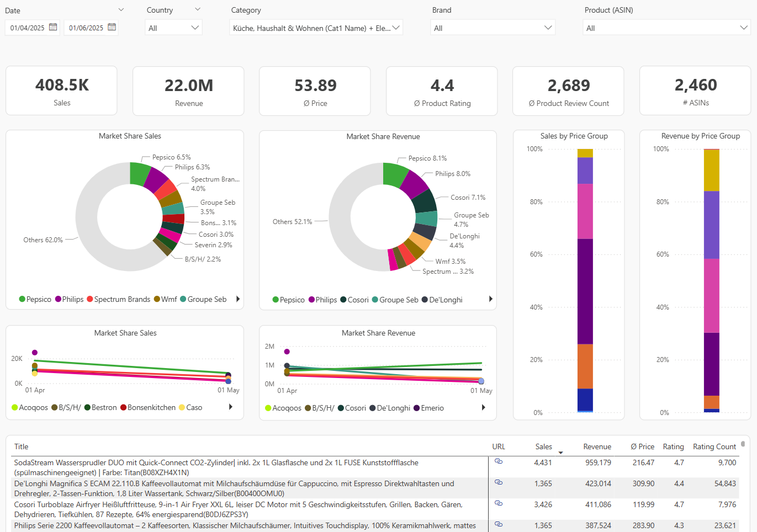
Task: Select Philips legend in Market Share Sales donut
Action: pos(70,299)
